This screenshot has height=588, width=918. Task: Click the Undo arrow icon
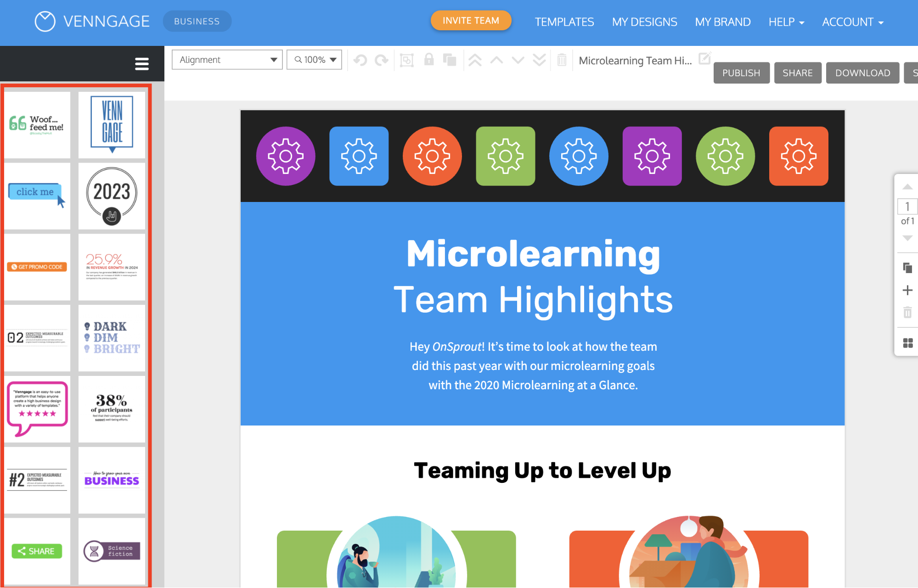[x=360, y=60]
